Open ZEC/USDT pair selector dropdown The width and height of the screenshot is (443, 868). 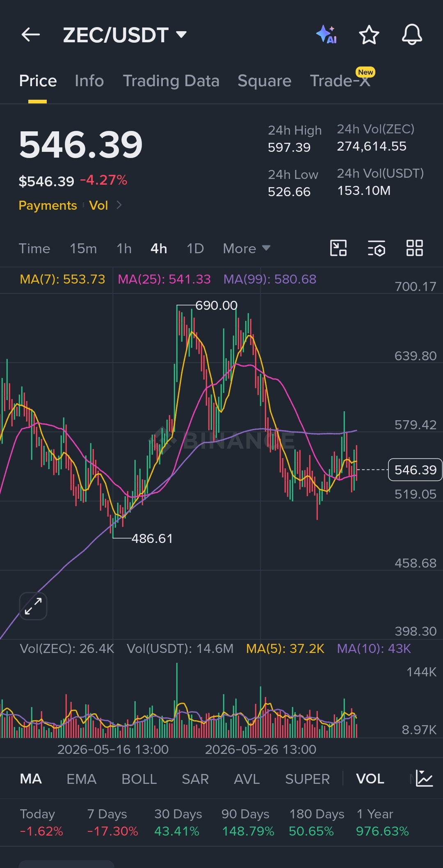coord(125,35)
